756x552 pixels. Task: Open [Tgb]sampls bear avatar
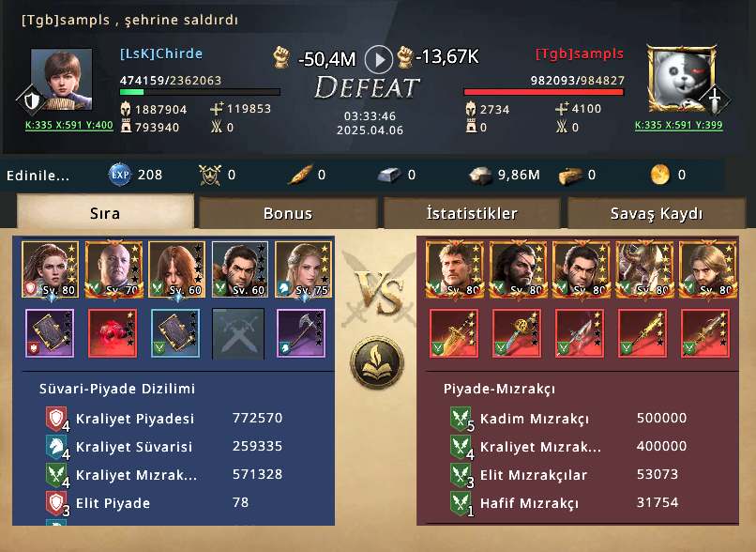681,79
